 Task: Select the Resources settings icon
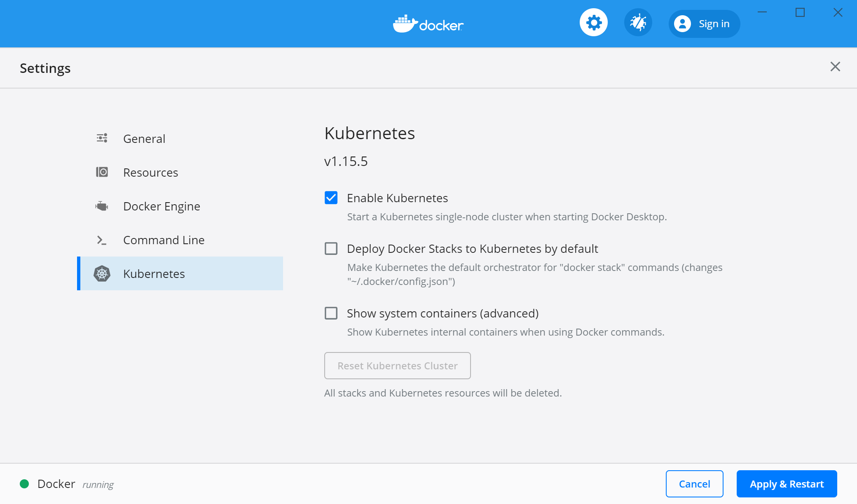click(x=102, y=172)
